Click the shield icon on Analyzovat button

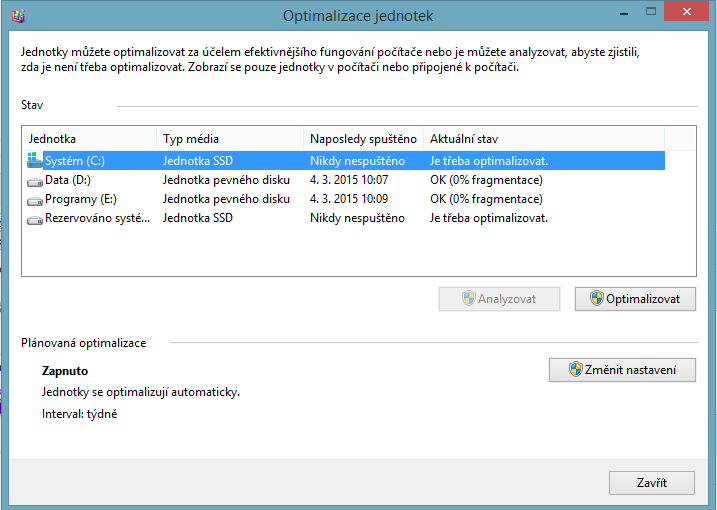click(468, 299)
